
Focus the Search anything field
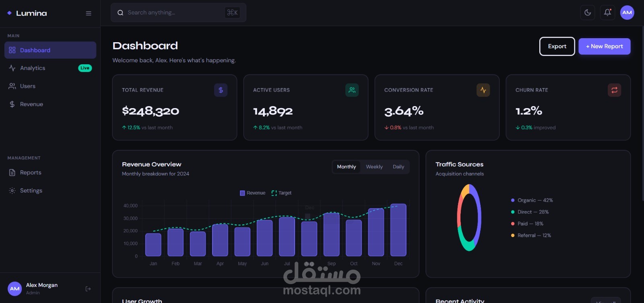[178, 12]
